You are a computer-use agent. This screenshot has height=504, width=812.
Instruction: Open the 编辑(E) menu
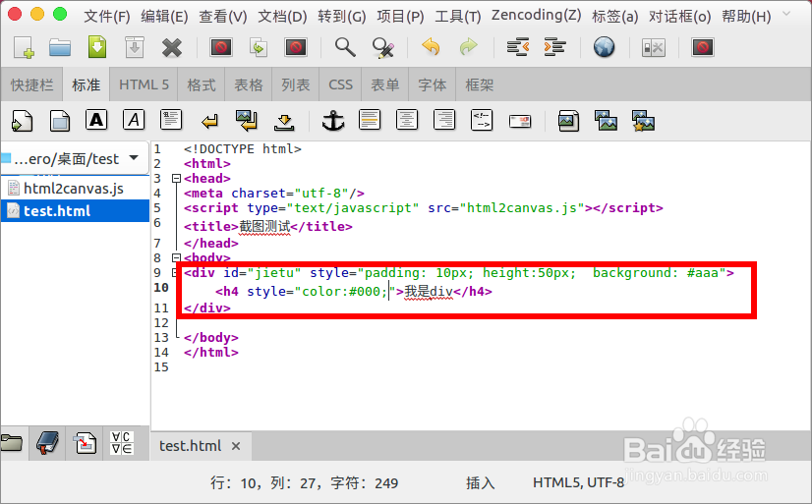164,17
